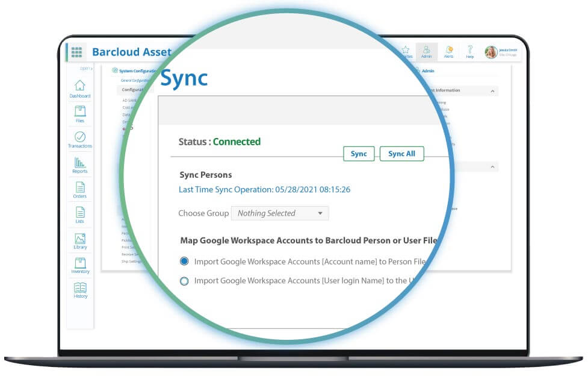Click the System Configuration gear icon
The image size is (588, 379).
point(115,70)
